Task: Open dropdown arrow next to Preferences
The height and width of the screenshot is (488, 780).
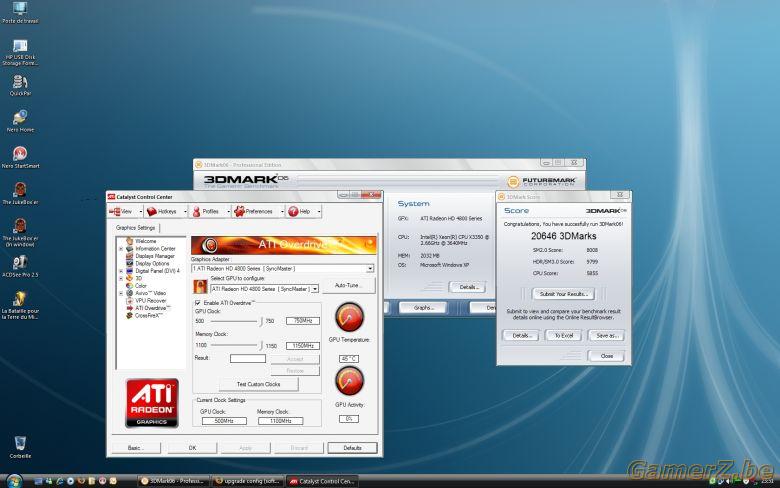Action: [282, 212]
